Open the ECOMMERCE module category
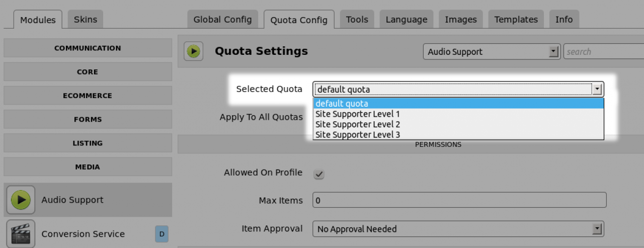Image resolution: width=644 pixels, height=248 pixels. tap(88, 96)
